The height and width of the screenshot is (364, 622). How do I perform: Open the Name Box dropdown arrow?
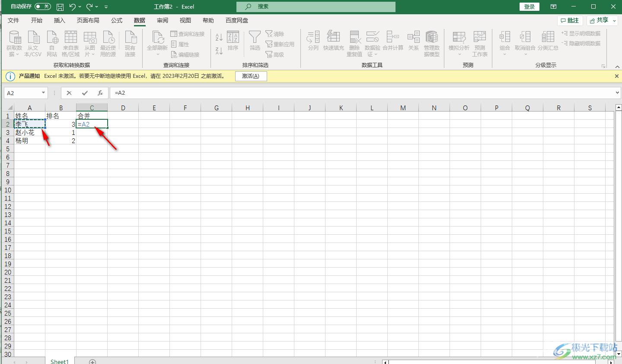(x=43, y=93)
